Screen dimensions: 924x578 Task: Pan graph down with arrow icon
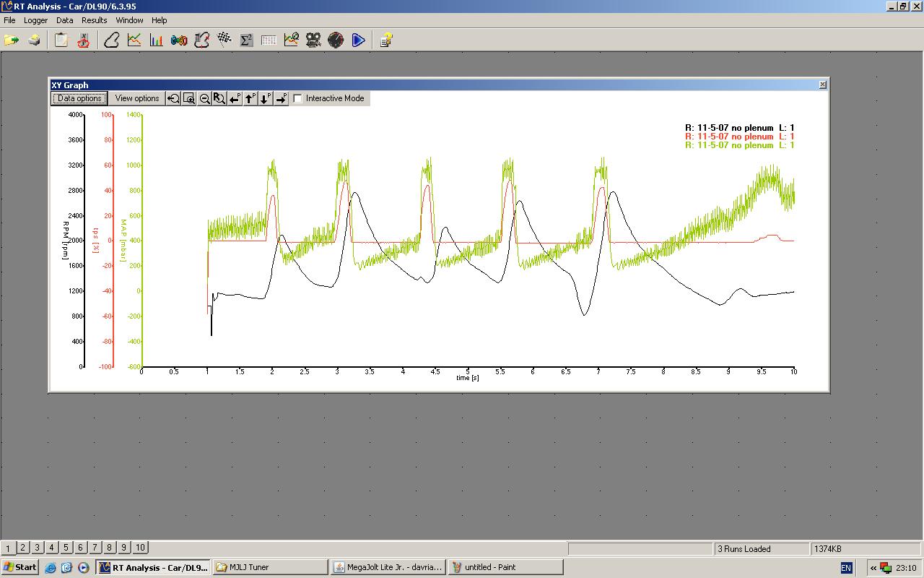pos(266,98)
